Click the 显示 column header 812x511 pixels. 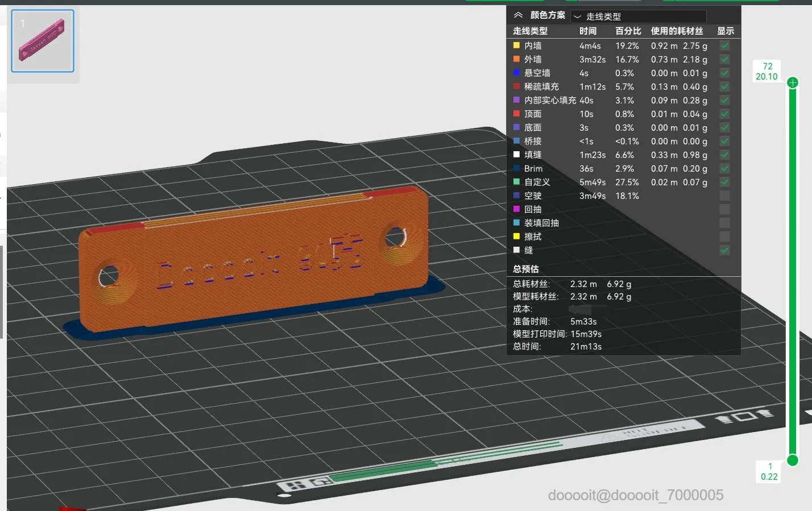pos(725,31)
